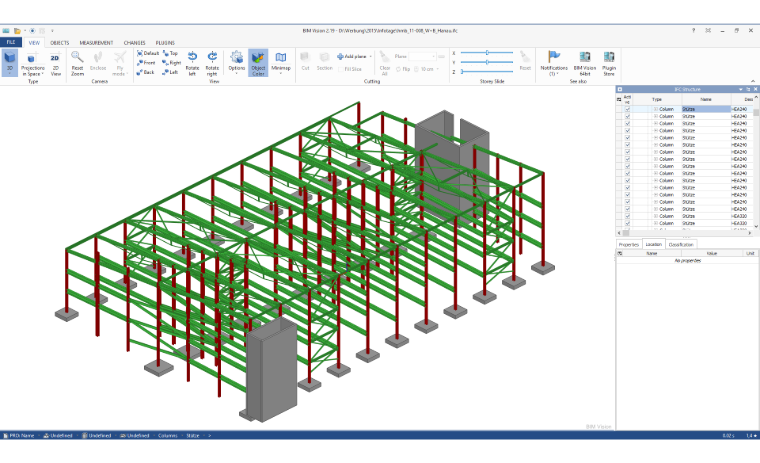This screenshot has width=760, height=463.
Task: Set camera to Right view
Action: pyautogui.click(x=172, y=63)
